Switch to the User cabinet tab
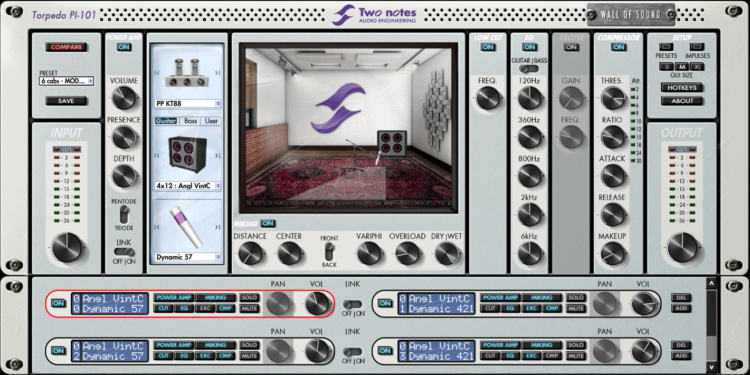This screenshot has width=750, height=375. 211,121
